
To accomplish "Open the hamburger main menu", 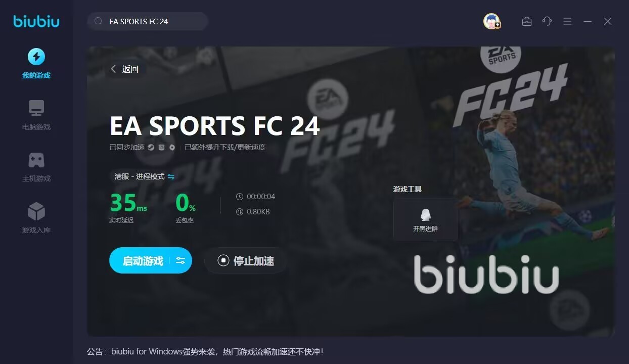I will click(x=567, y=21).
